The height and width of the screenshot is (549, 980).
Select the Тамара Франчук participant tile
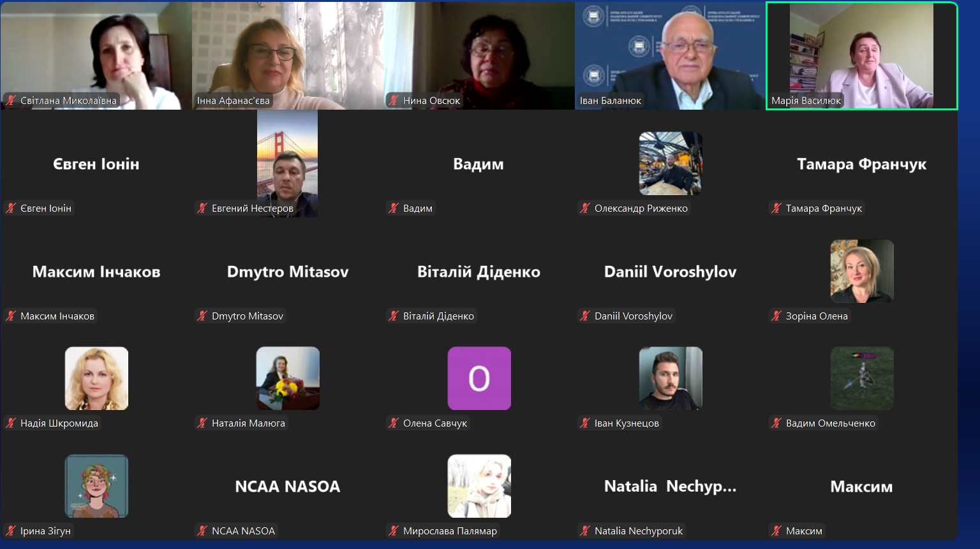[x=862, y=164]
